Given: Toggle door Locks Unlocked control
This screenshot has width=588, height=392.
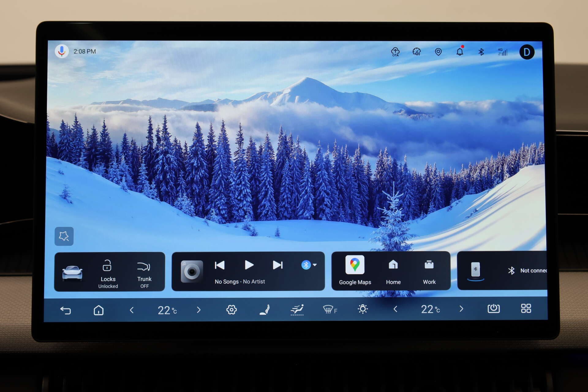Looking at the screenshot, I should pyautogui.click(x=108, y=274).
